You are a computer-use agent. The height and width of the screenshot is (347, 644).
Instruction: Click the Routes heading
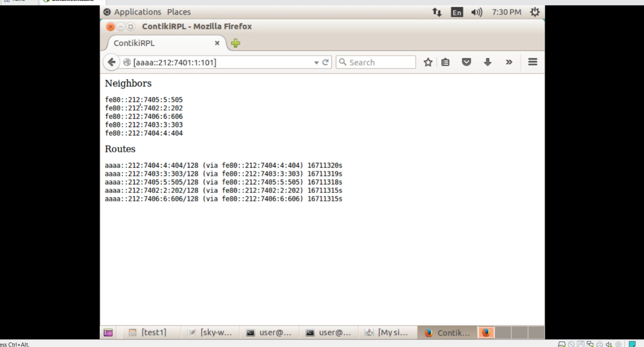(120, 149)
